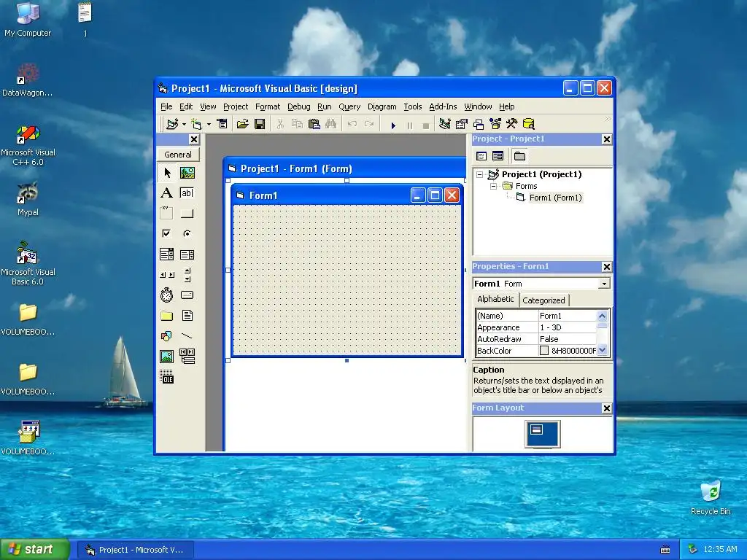Select the Pointer tool in the toolbox
This screenshot has width=747, height=560.
point(167,172)
